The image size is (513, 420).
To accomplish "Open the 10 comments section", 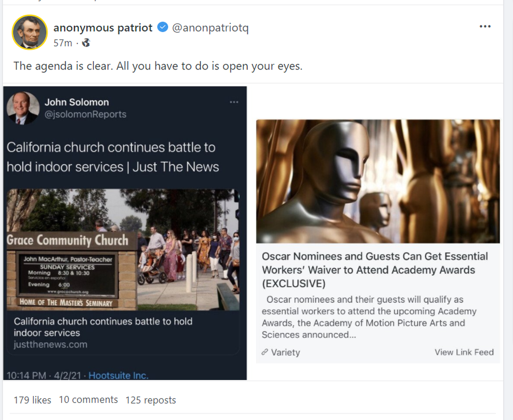I will [88, 400].
